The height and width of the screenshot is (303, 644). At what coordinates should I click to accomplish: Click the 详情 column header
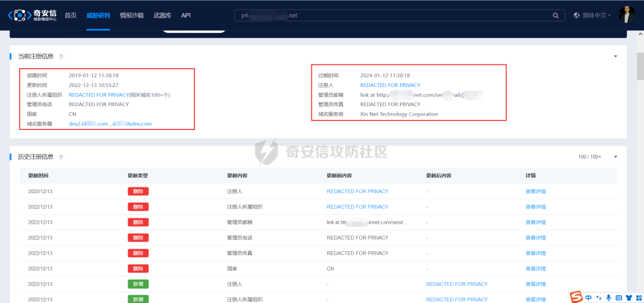pyautogui.click(x=531, y=175)
